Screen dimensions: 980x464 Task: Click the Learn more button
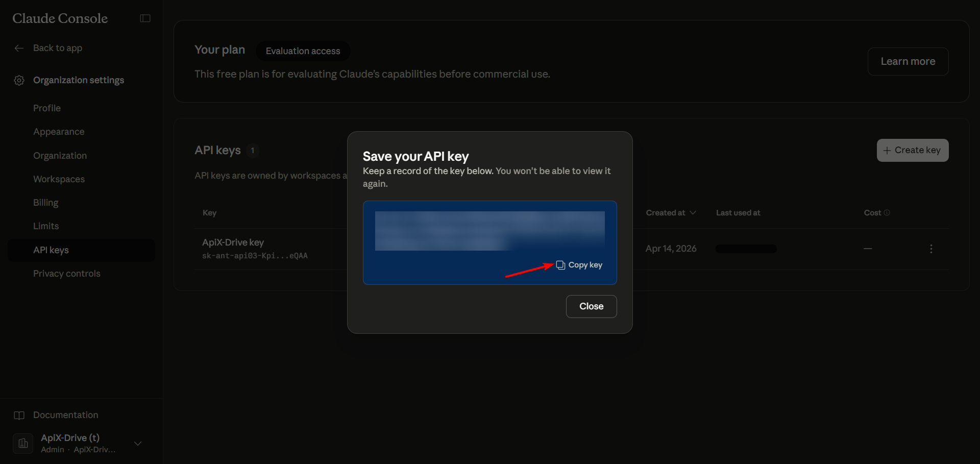pyautogui.click(x=908, y=61)
